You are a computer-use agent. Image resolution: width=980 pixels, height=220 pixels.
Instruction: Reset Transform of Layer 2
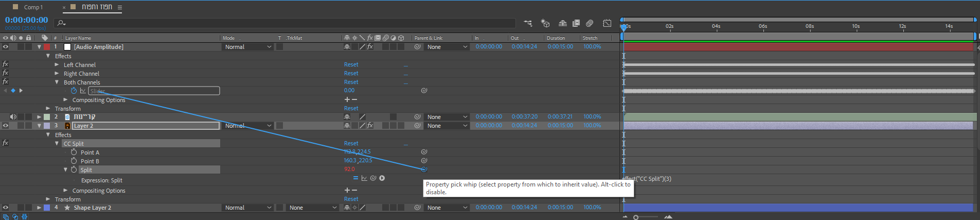(351, 199)
